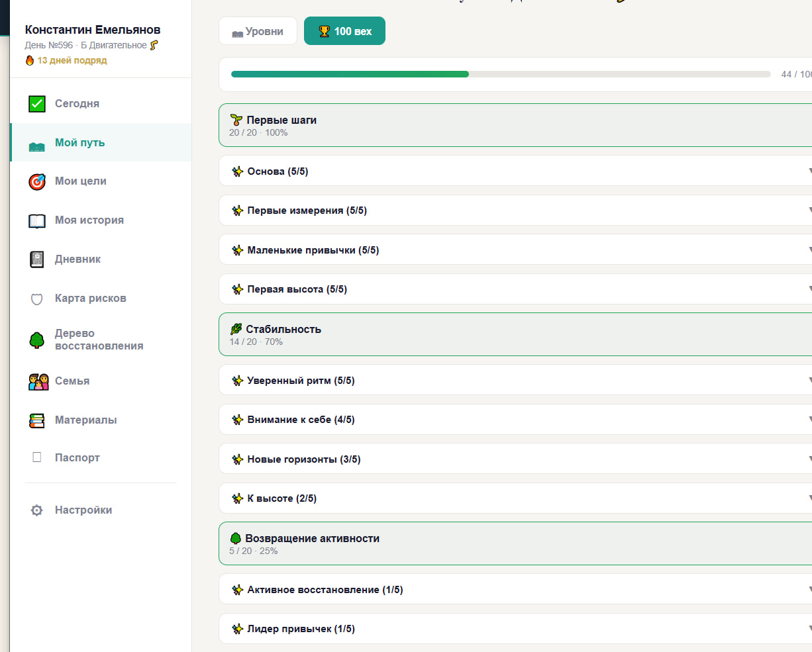The height and width of the screenshot is (652, 812).
Task: Click the shield icon for Карта рисков
Action: click(x=37, y=299)
